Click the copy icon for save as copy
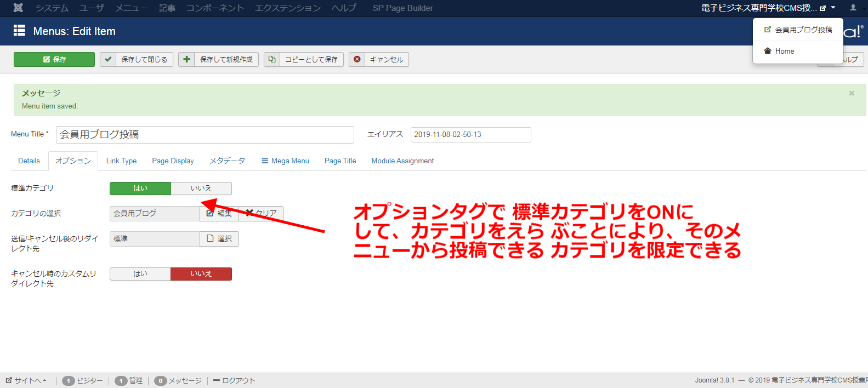This screenshot has width=868, height=388. pyautogui.click(x=272, y=59)
